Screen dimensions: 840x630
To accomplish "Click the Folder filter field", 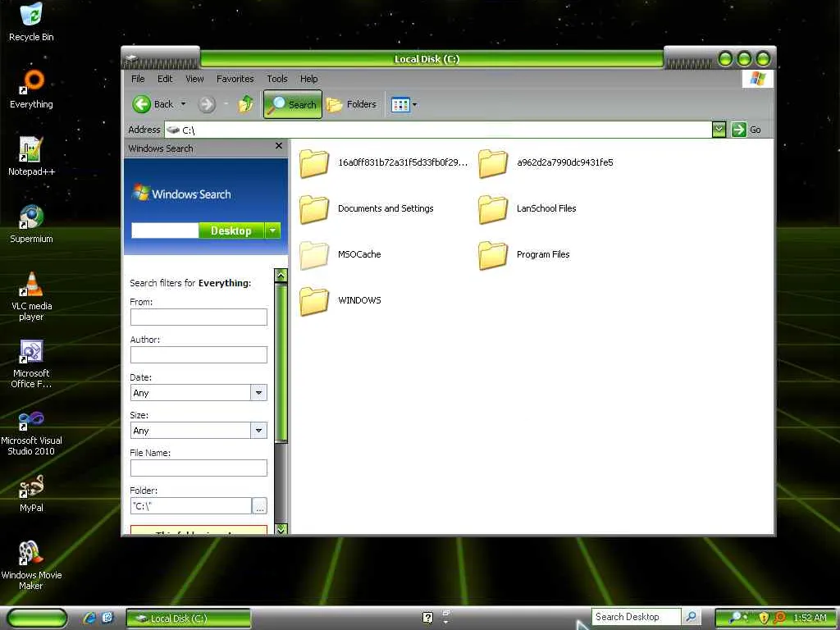I will click(x=190, y=505).
